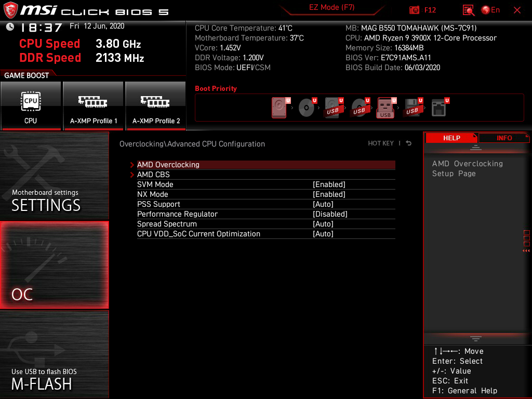Open AMD Overclocking submenu

266,165
